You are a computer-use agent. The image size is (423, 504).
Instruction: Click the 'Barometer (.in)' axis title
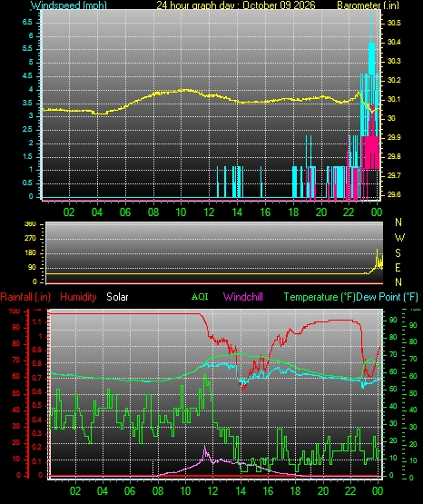[x=368, y=5]
